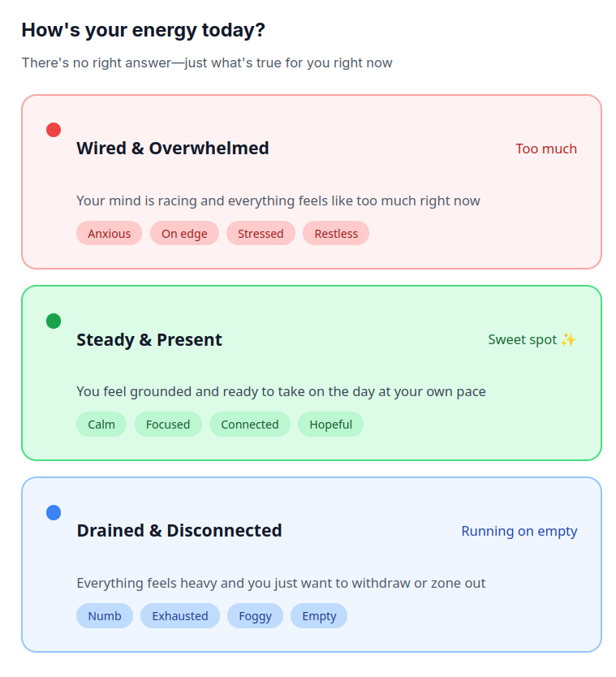Click the Anxious tag
616x677 pixels.
[x=109, y=234]
